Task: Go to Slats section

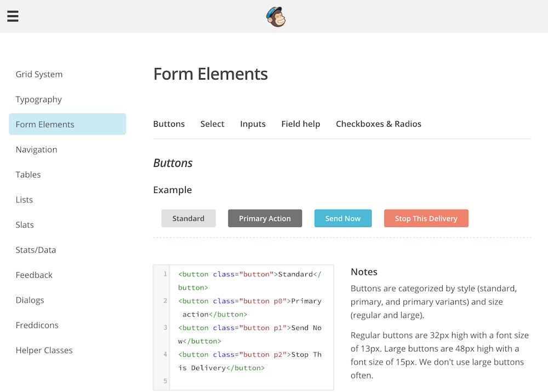Action: click(25, 225)
